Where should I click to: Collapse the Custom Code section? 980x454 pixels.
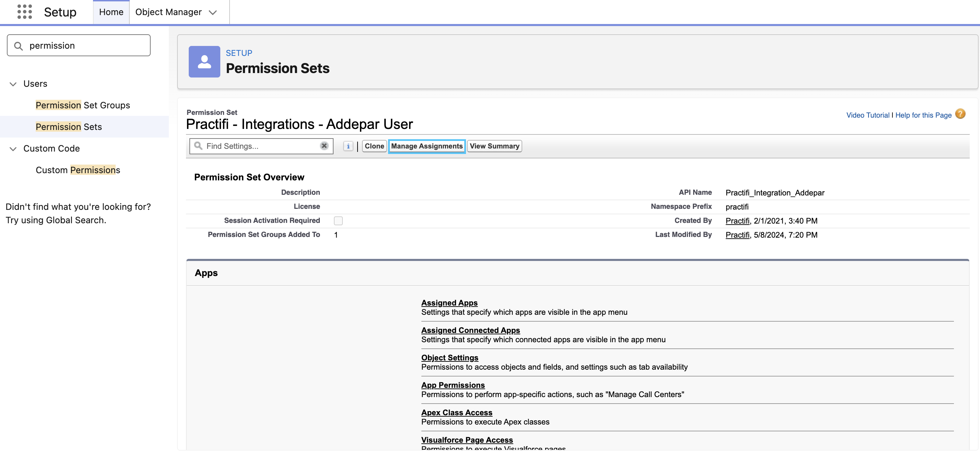(x=13, y=149)
